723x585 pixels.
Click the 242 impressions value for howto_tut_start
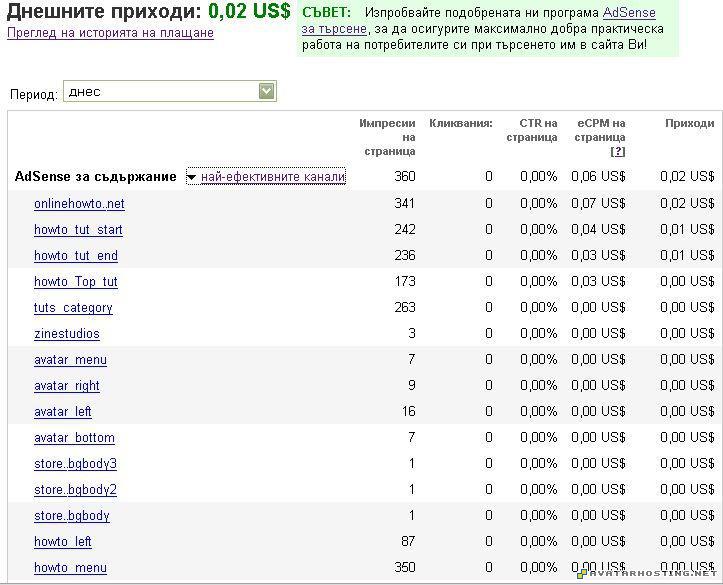[x=405, y=230]
